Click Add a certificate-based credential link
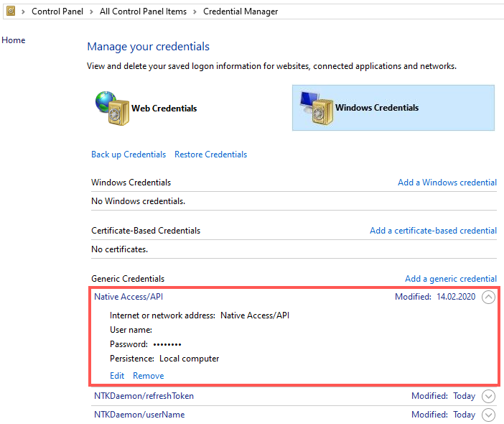 click(x=433, y=231)
